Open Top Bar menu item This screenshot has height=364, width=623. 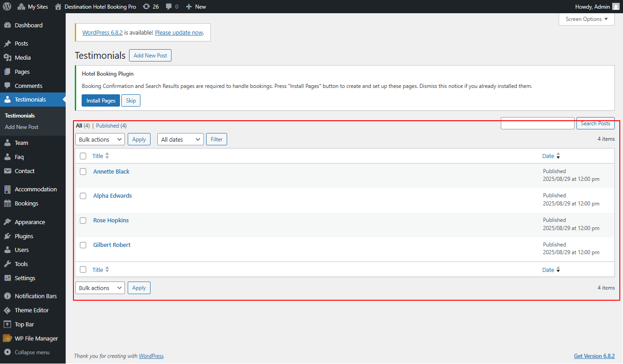click(33, 324)
